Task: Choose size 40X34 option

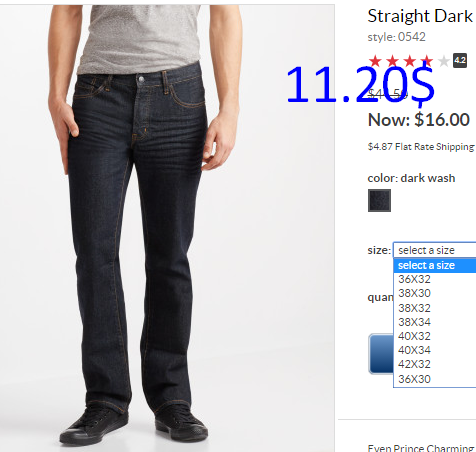Action: click(435, 350)
